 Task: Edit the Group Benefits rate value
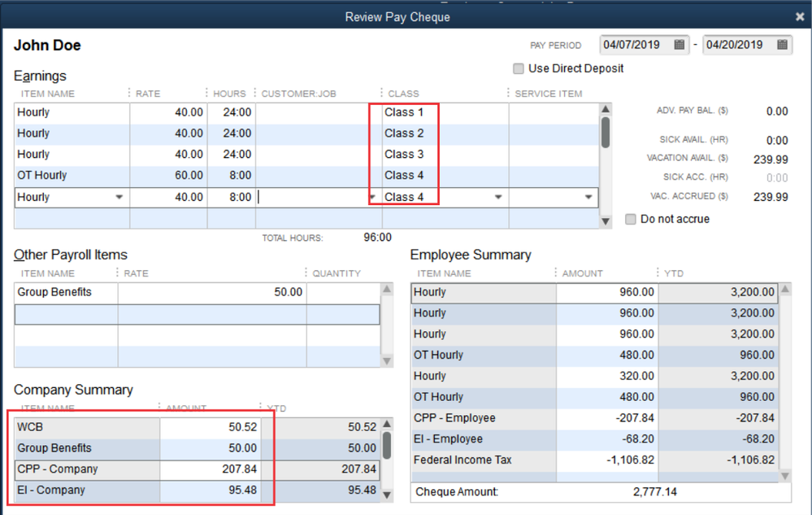pos(211,293)
